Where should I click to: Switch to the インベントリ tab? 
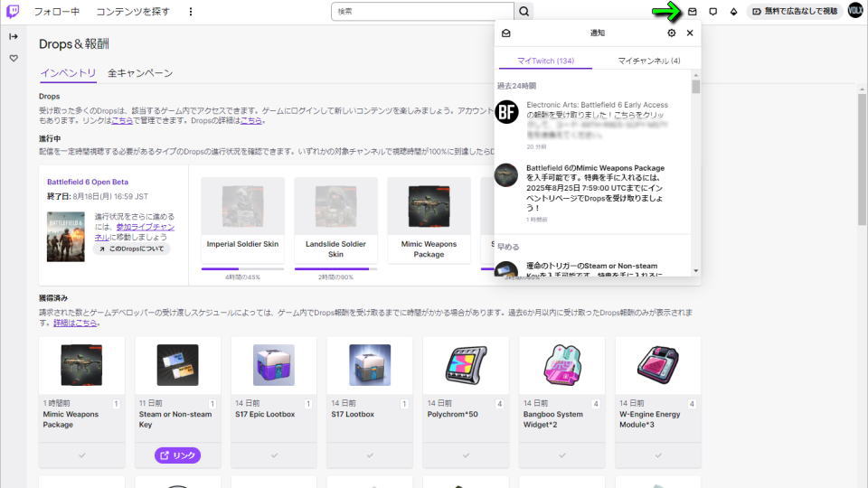click(x=68, y=73)
